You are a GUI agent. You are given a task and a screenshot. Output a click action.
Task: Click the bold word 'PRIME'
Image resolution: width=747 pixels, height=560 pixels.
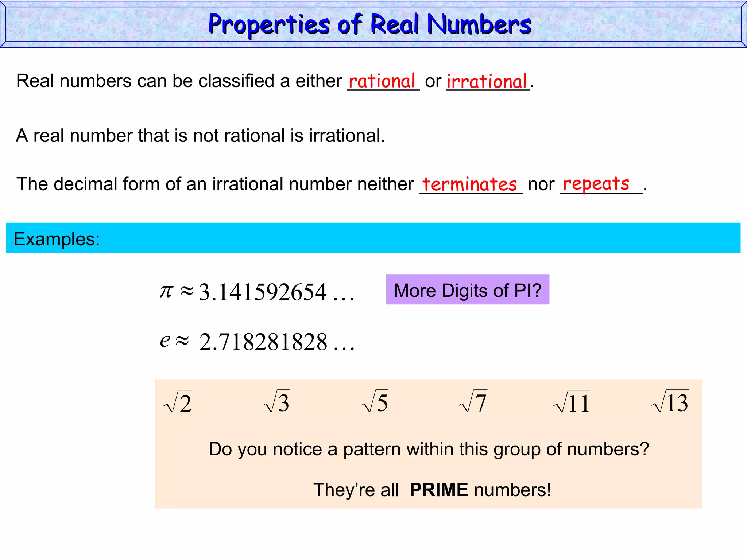[x=439, y=490]
